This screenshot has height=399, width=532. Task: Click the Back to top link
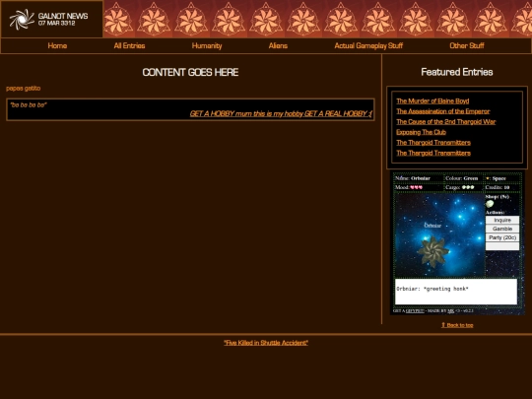tap(457, 325)
